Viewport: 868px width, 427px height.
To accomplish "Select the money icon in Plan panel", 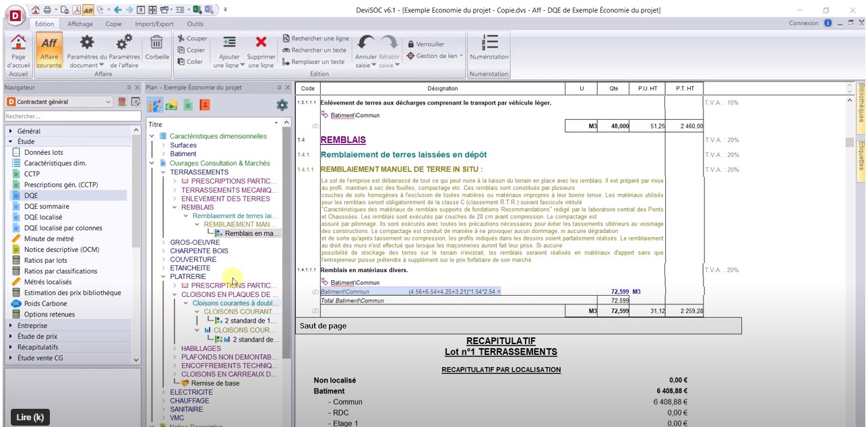I will [x=171, y=105].
